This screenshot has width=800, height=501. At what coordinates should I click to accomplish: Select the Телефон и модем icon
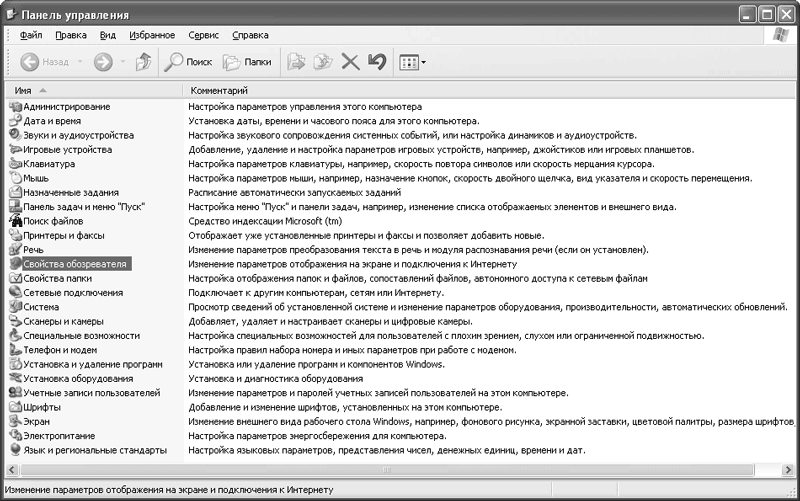tap(15, 350)
